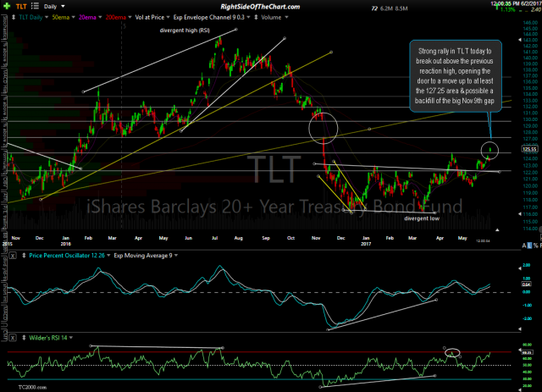This screenshot has width=542, height=392.
Task: Click the 125.55 current price label
Action: click(529, 149)
